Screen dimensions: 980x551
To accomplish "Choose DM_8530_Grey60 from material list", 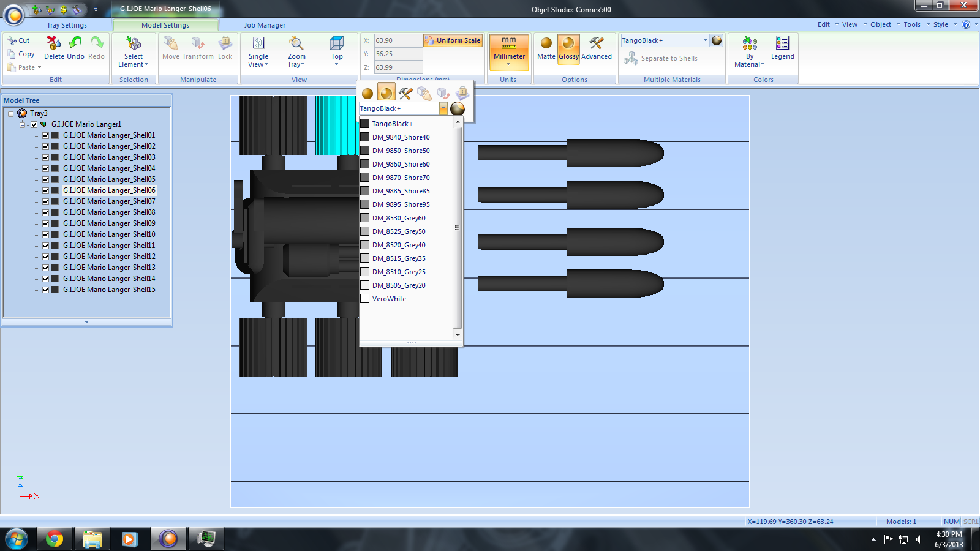I will coord(406,218).
